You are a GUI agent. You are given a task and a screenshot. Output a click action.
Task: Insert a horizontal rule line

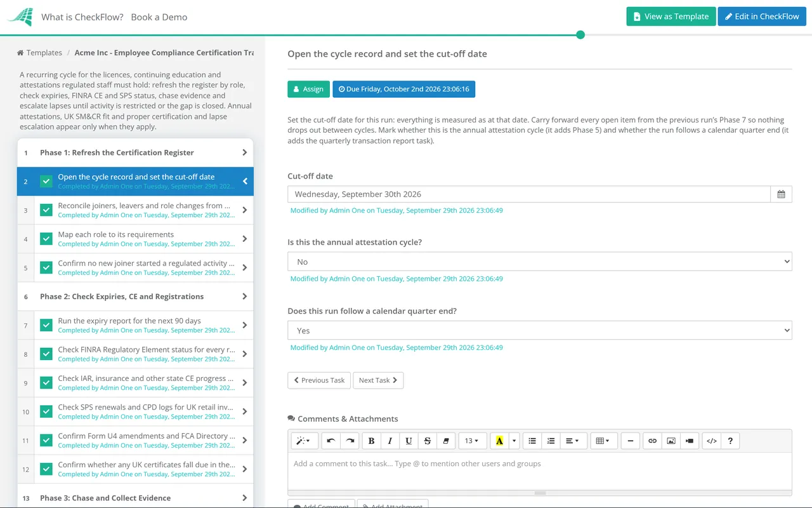tap(630, 441)
